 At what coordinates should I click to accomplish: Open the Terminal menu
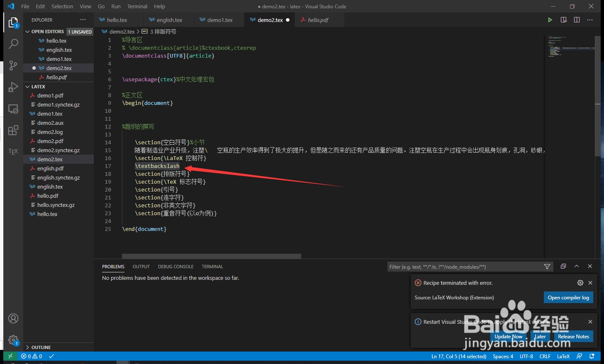click(x=137, y=6)
